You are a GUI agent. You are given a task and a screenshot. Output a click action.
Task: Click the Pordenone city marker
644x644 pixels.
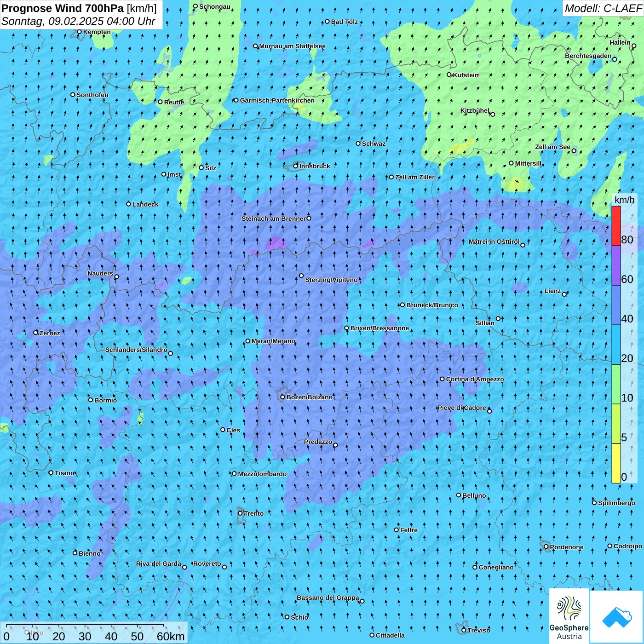(x=546, y=546)
